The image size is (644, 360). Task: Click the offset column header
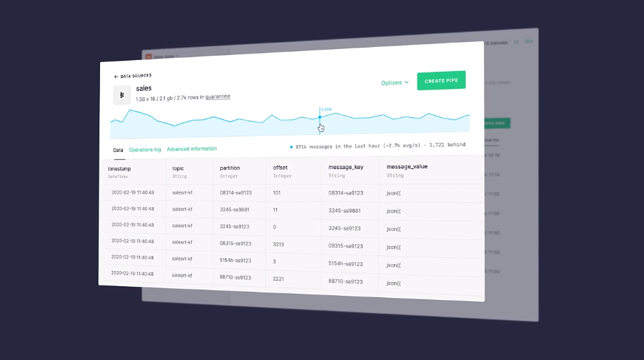[x=280, y=168]
